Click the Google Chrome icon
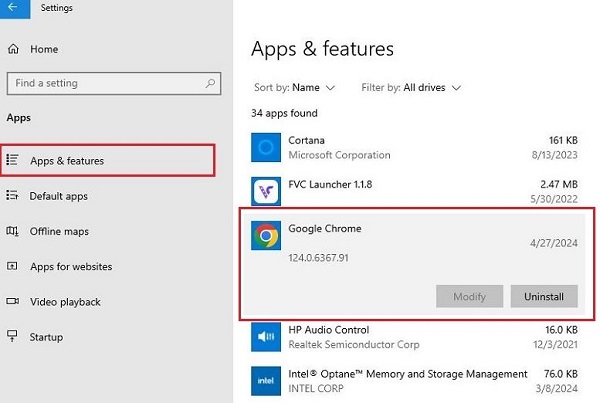Image resolution: width=600 pixels, height=403 pixels. (265, 235)
